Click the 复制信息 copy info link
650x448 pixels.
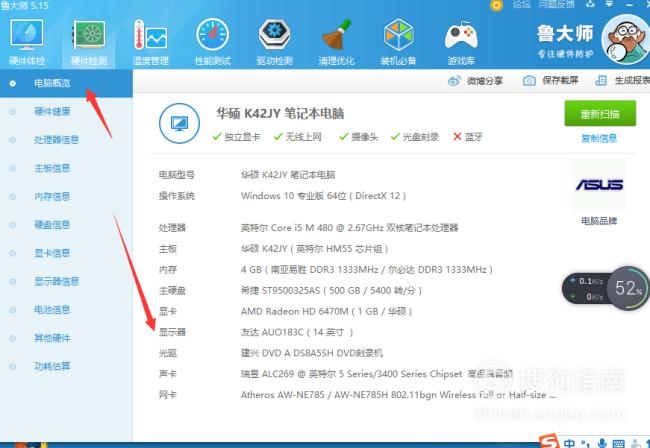point(599,138)
